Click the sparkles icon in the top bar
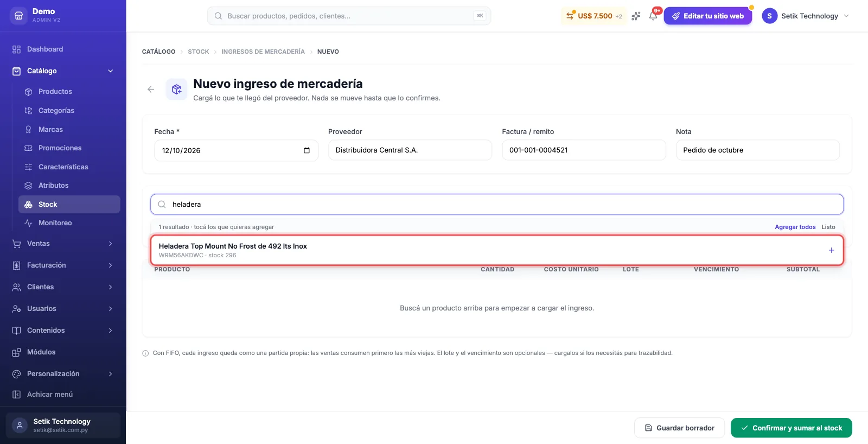The width and height of the screenshot is (868, 444). click(x=636, y=16)
